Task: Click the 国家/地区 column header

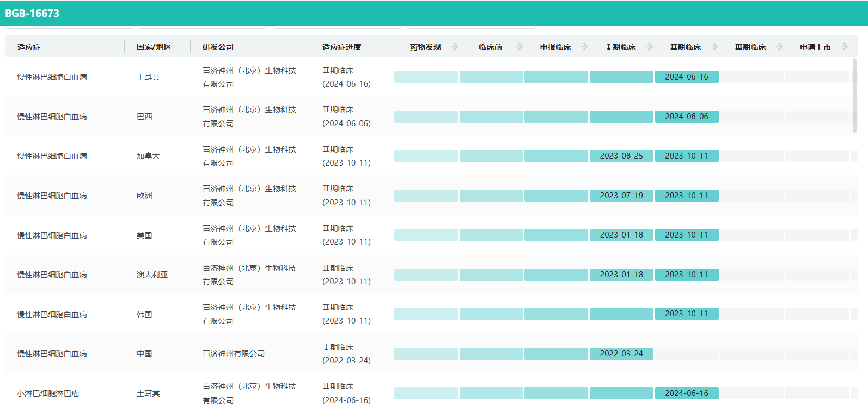Action: [x=154, y=47]
